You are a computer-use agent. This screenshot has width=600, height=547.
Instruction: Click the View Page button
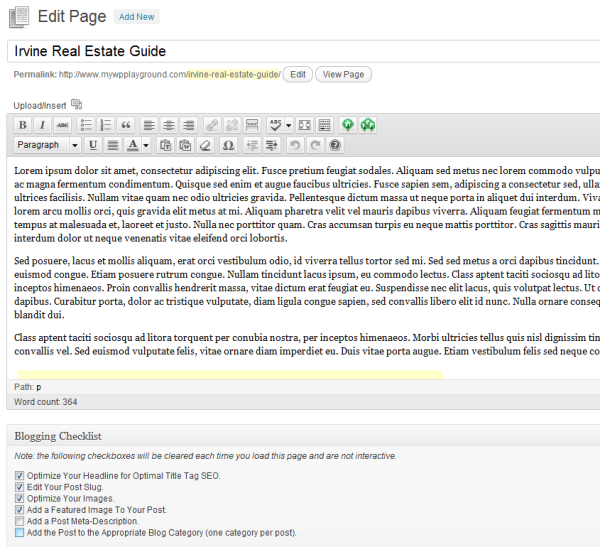click(343, 74)
